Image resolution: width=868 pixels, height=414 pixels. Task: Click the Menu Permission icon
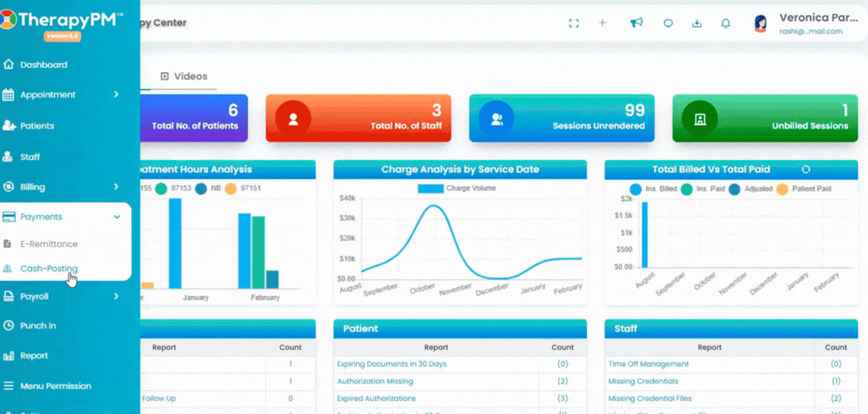tap(8, 386)
